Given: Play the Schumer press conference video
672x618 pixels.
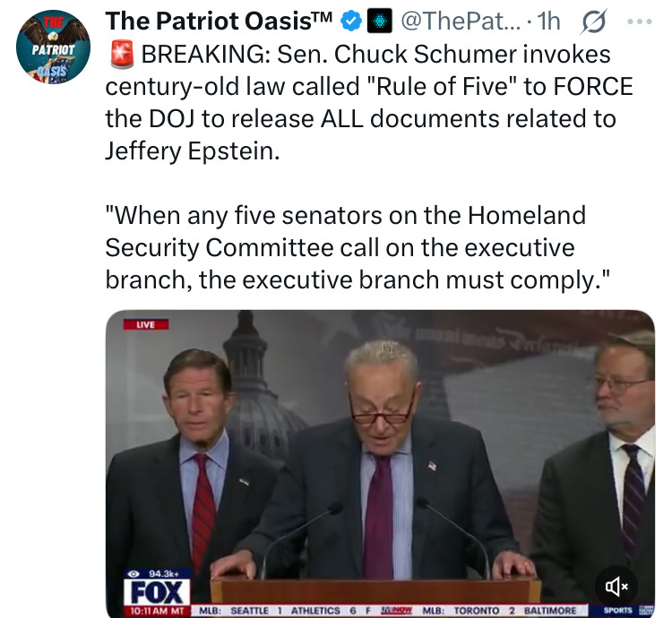Looking at the screenshot, I should point(380,463).
